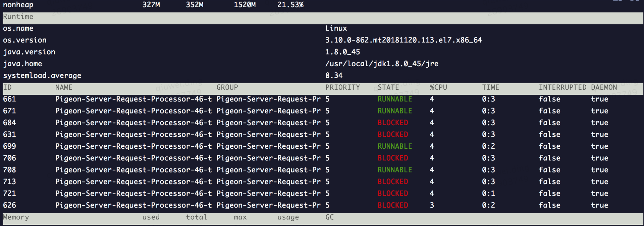The image size is (644, 226).
Task: Click the java.home path value
Action: (382, 64)
